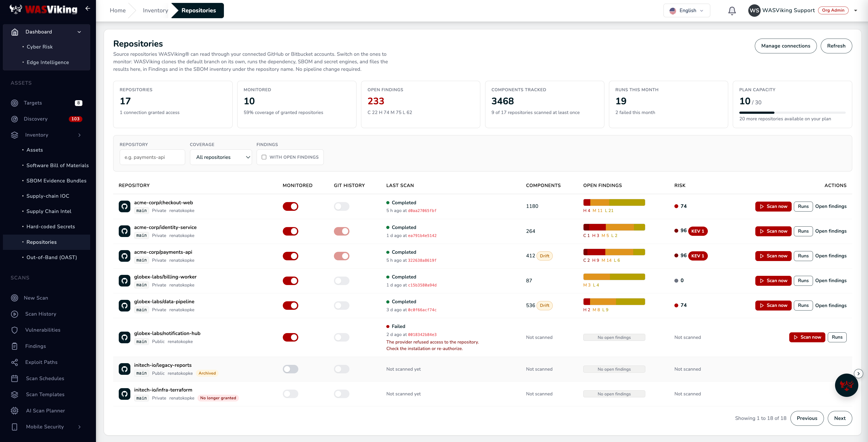Toggle Git History for globex-labs/notification-hub
The height and width of the screenshot is (442, 868).
[341, 337]
